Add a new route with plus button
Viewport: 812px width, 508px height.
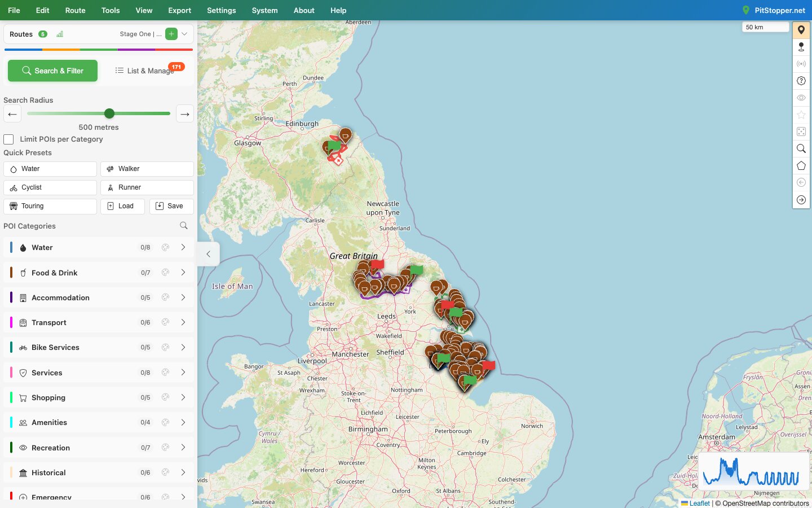[171, 34]
